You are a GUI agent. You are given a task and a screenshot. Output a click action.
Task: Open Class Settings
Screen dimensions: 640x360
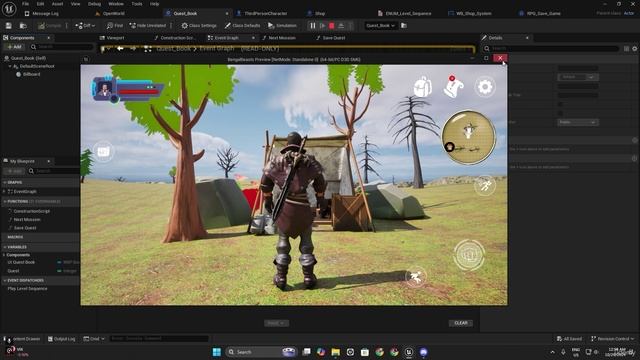199,26
